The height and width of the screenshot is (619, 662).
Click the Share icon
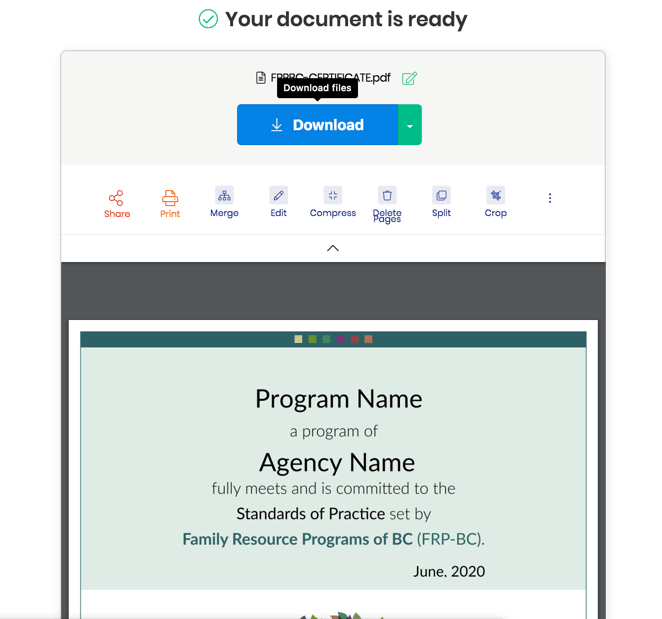117,198
